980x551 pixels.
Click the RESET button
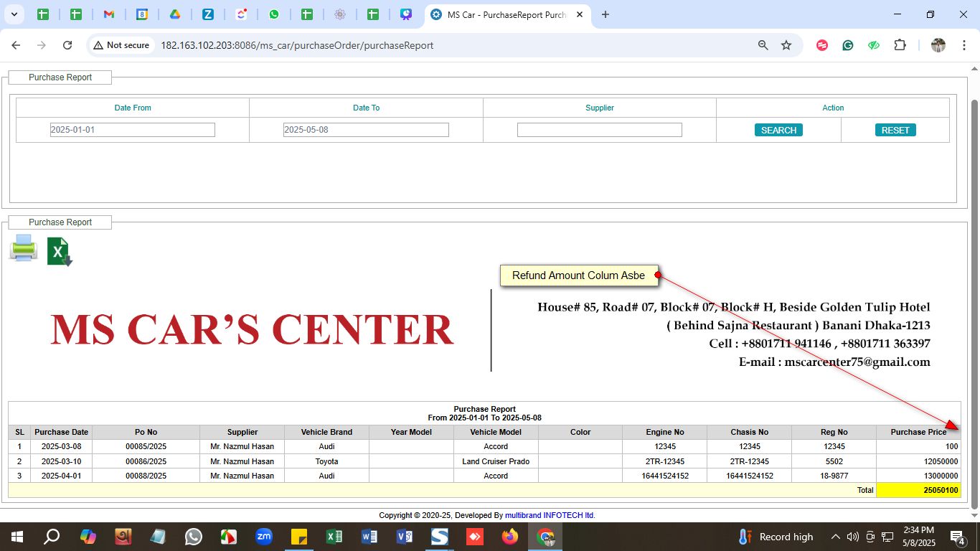coord(895,130)
